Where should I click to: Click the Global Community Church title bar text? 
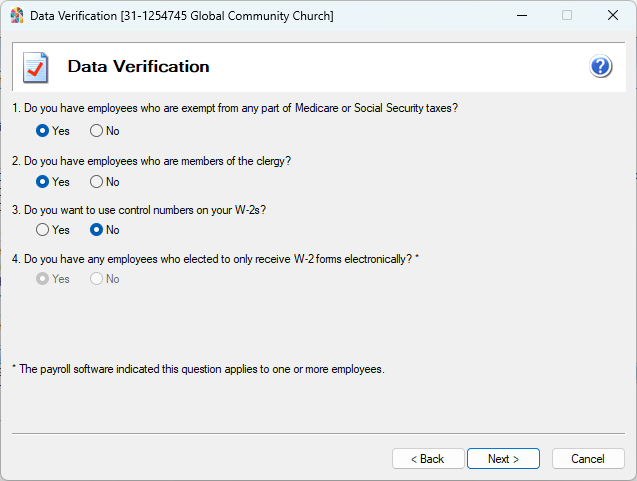[x=181, y=16]
